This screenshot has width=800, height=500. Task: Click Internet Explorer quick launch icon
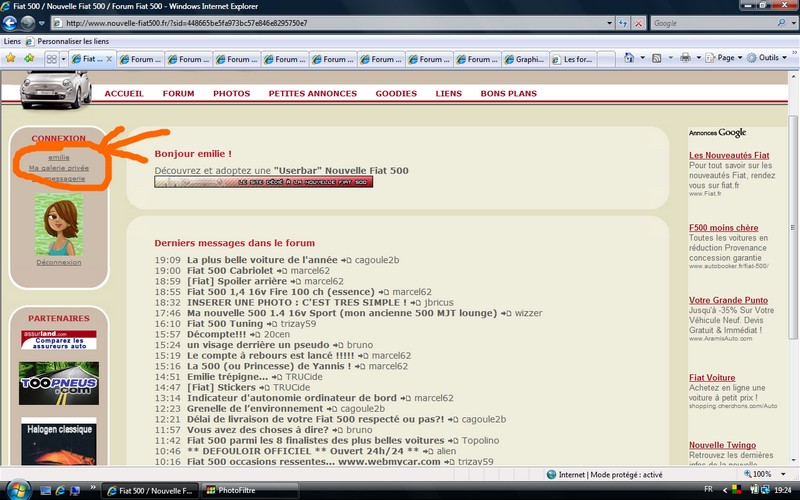60,490
